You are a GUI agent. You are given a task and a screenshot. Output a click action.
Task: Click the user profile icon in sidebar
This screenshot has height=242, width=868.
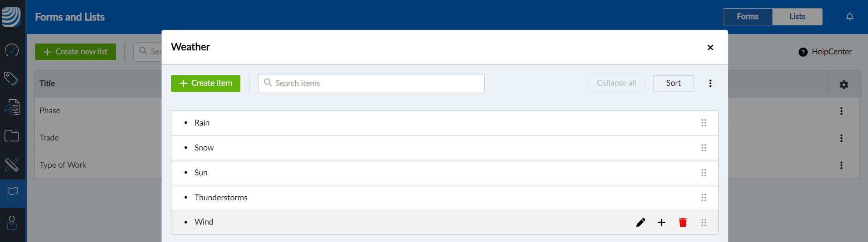(12, 223)
